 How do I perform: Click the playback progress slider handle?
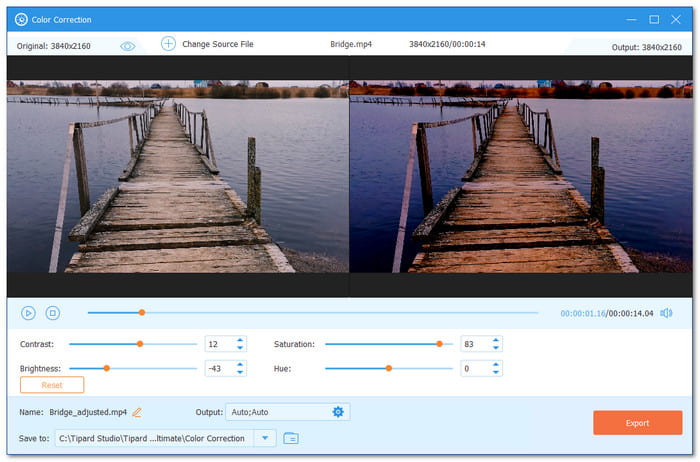pos(142,312)
